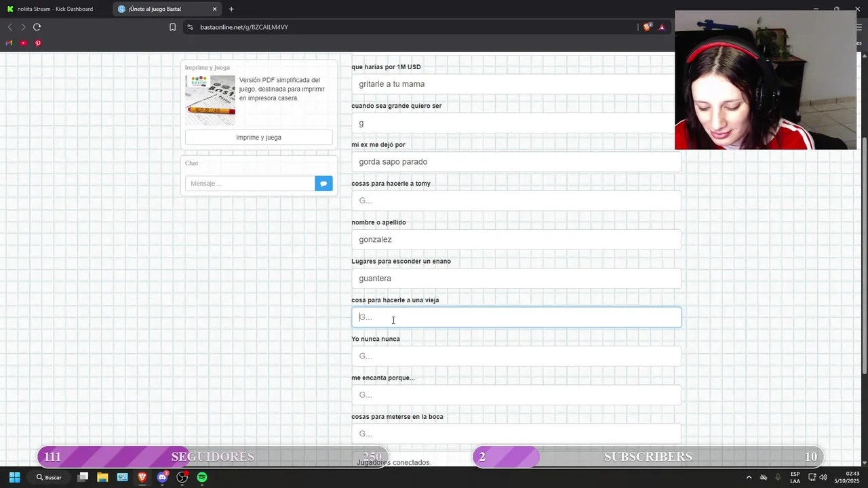Switch the ESP LAA keyboard language
868x488 pixels.
[x=795, y=477]
